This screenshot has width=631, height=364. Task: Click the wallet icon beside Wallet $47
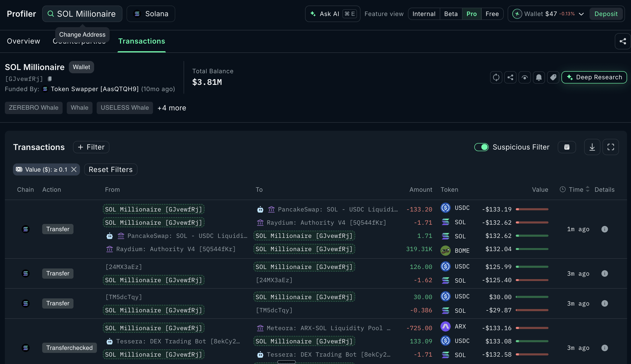click(x=517, y=14)
